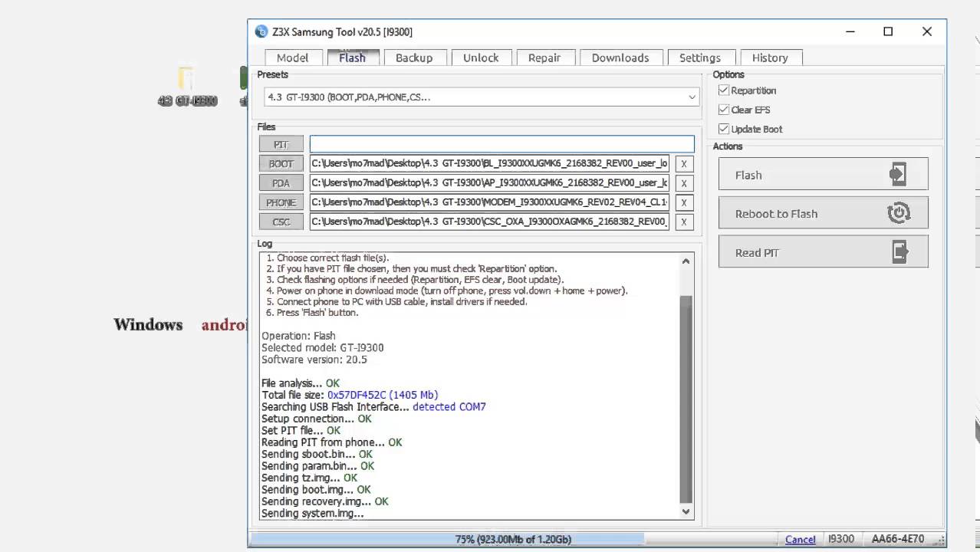
Task: Switch to the Flash tab
Action: coord(352,58)
